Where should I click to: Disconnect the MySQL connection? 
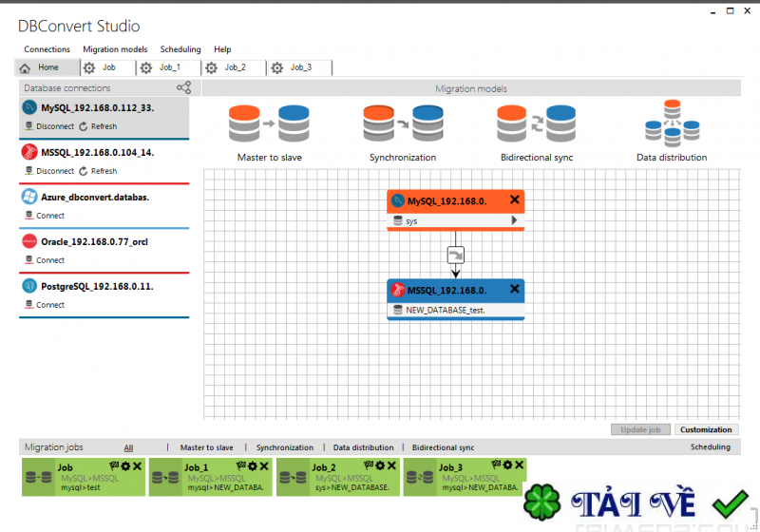pyautogui.click(x=50, y=126)
